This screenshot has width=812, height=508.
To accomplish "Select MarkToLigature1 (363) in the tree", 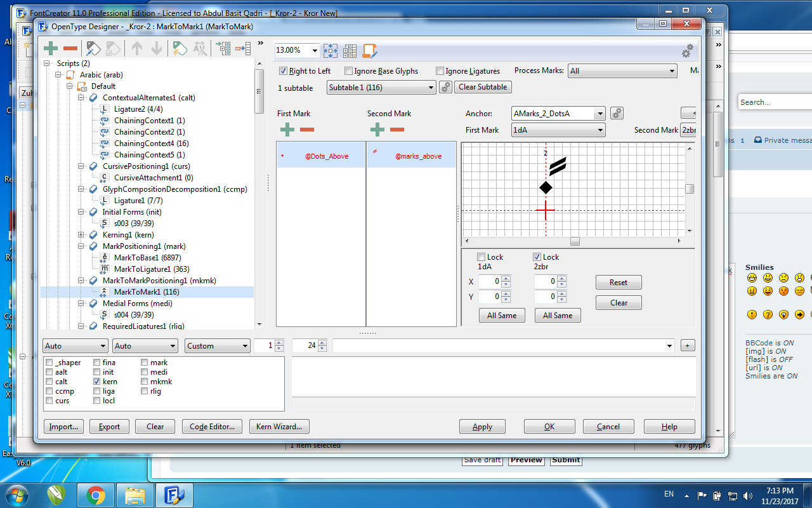I will [151, 269].
